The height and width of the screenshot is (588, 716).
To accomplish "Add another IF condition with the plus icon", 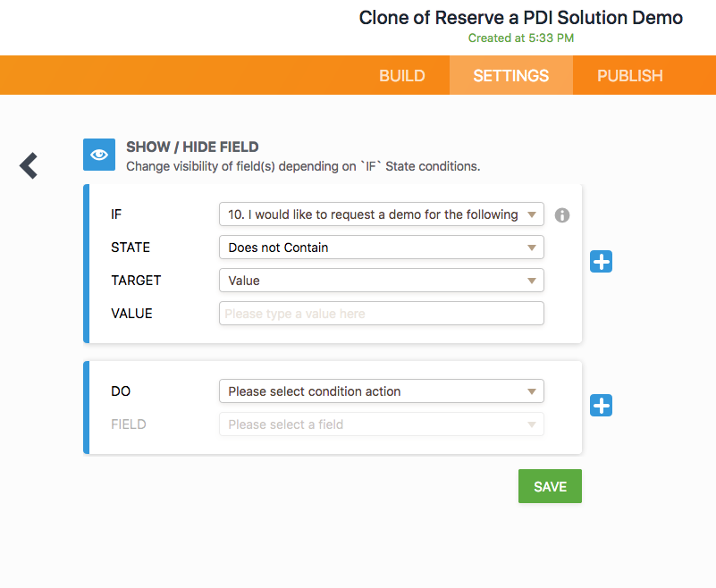I will pyautogui.click(x=601, y=261).
